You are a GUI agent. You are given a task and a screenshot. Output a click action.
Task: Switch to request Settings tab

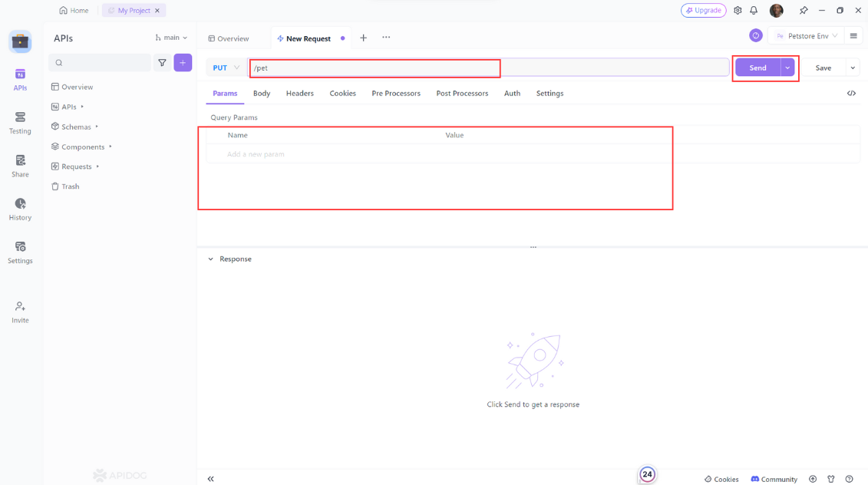pyautogui.click(x=550, y=93)
